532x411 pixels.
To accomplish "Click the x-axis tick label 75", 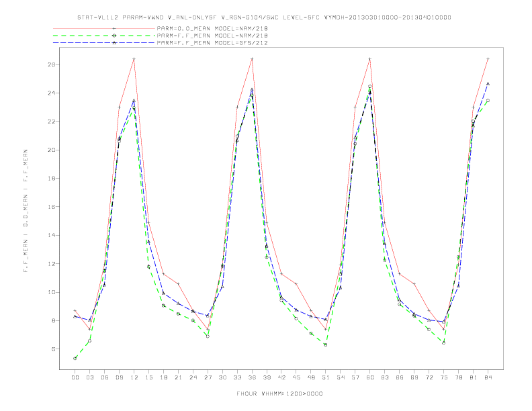I will tap(443, 377).
